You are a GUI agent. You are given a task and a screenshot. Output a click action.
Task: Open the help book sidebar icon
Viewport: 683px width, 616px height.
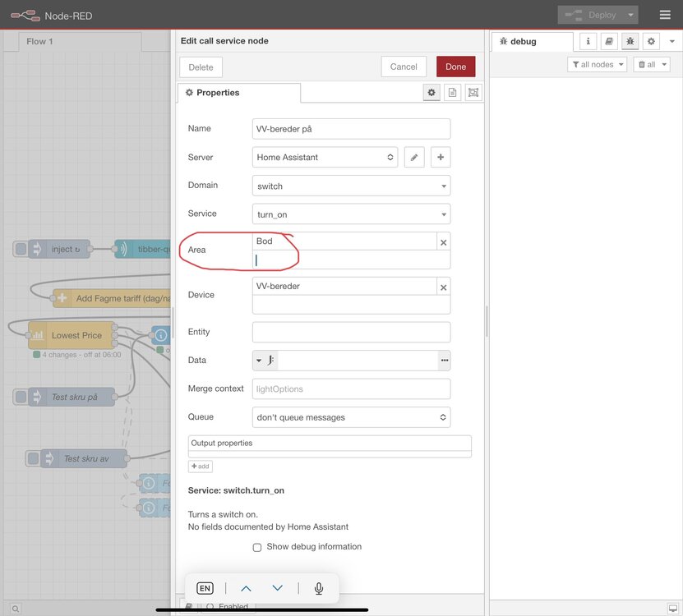click(609, 41)
